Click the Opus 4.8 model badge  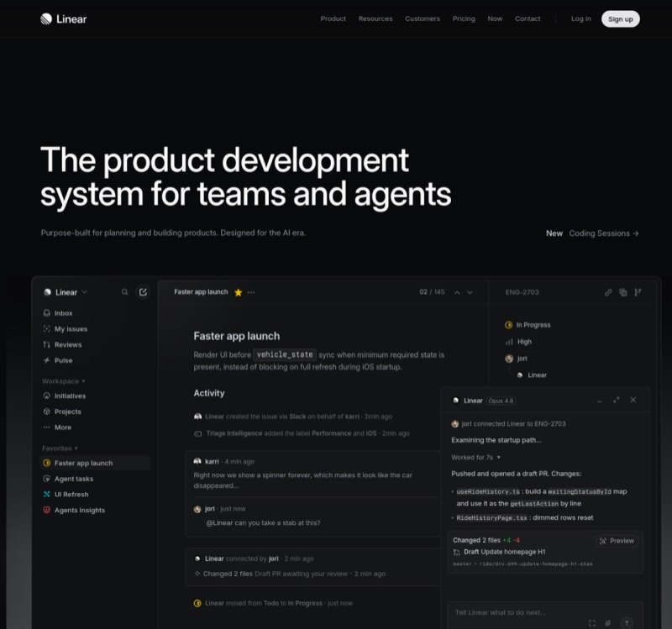[501, 401]
